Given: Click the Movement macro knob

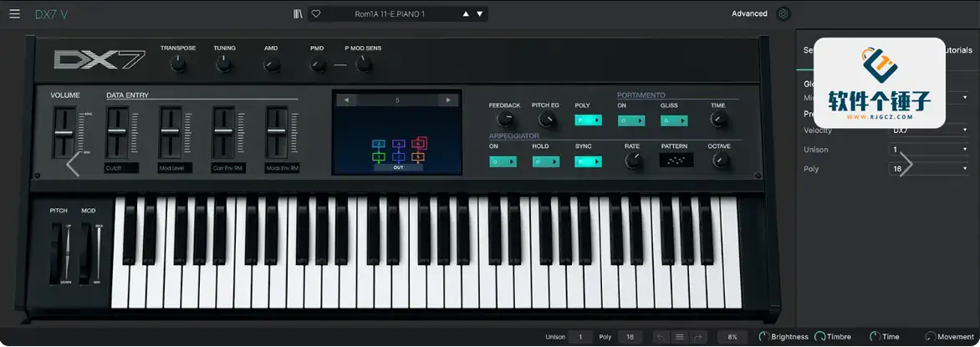Looking at the screenshot, I should 930,337.
